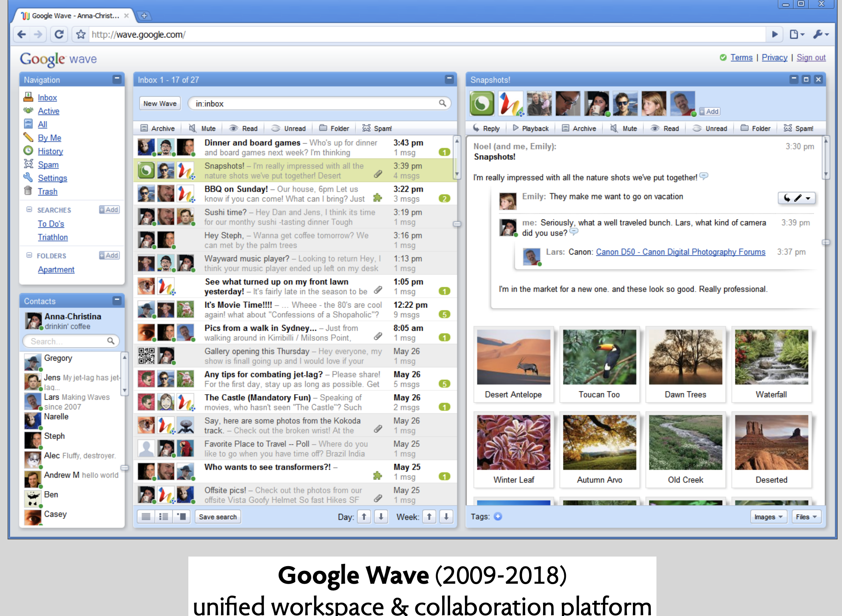The height and width of the screenshot is (616, 842).
Task: Open By Me in Navigation
Action: (49, 138)
